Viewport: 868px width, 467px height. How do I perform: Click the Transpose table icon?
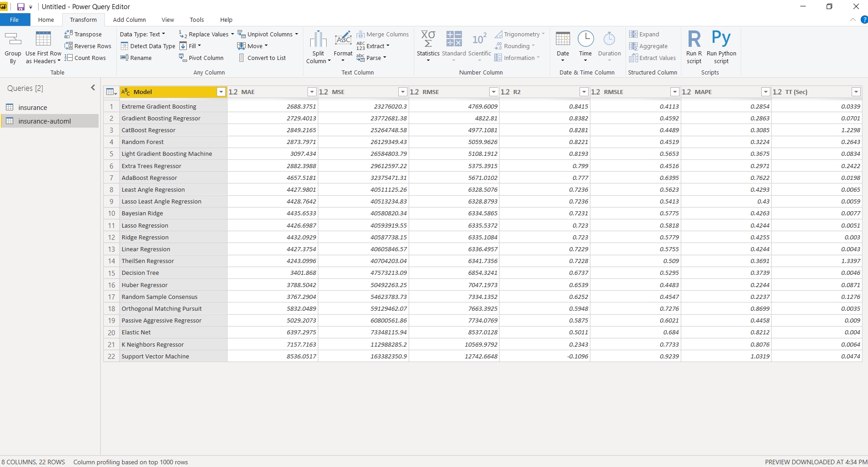[x=69, y=34]
